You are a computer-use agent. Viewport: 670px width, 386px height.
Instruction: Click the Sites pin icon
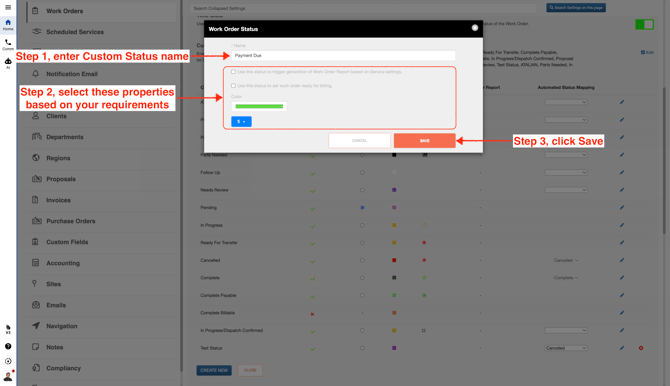[35, 284]
